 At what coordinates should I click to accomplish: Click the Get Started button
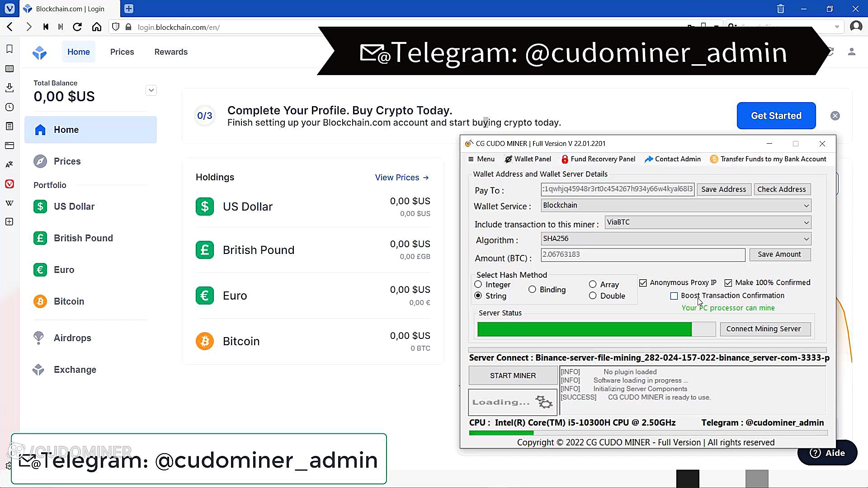tap(776, 116)
